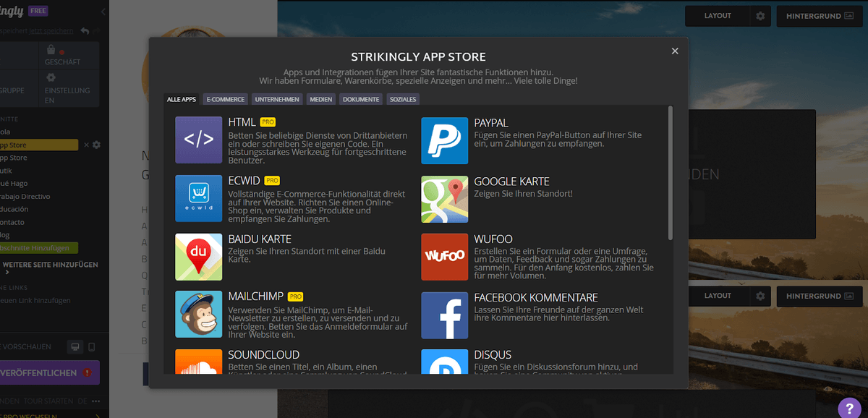This screenshot has width=868, height=418.
Task: Click the gear beside the lower Layout button
Action: [x=760, y=296]
